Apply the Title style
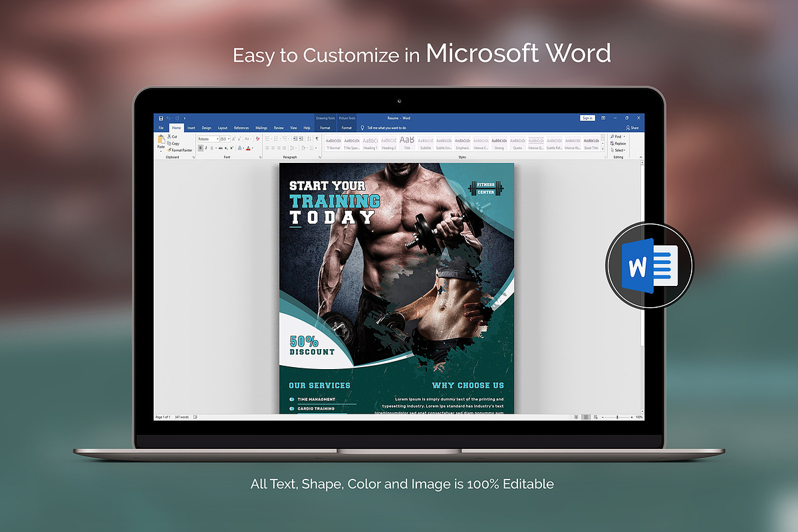This screenshot has width=798, height=532. [407, 144]
